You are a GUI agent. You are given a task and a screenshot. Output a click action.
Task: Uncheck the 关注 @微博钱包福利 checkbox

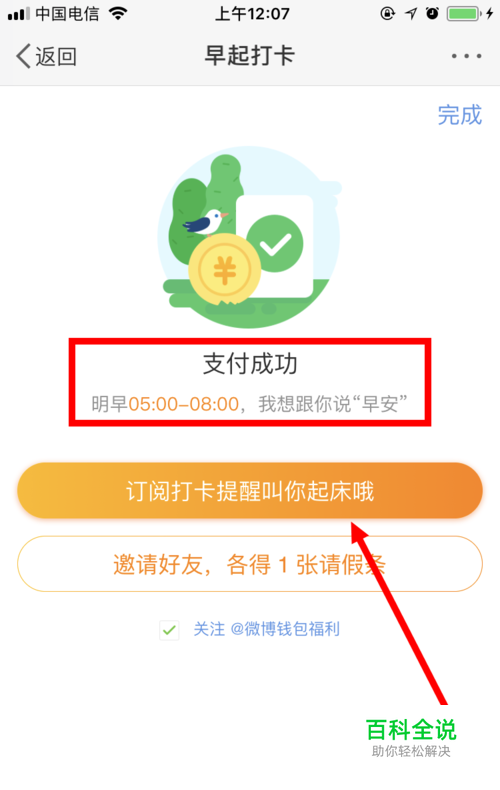pyautogui.click(x=169, y=630)
